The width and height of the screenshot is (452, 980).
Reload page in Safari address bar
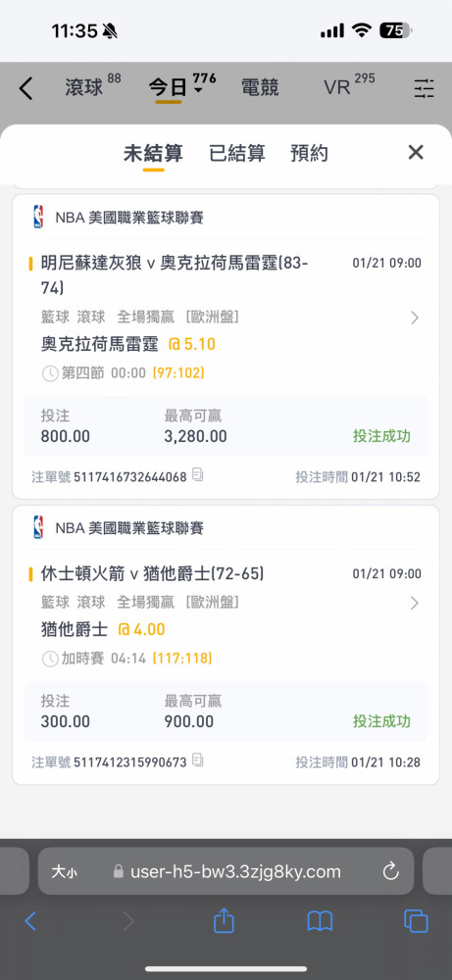pos(391,871)
